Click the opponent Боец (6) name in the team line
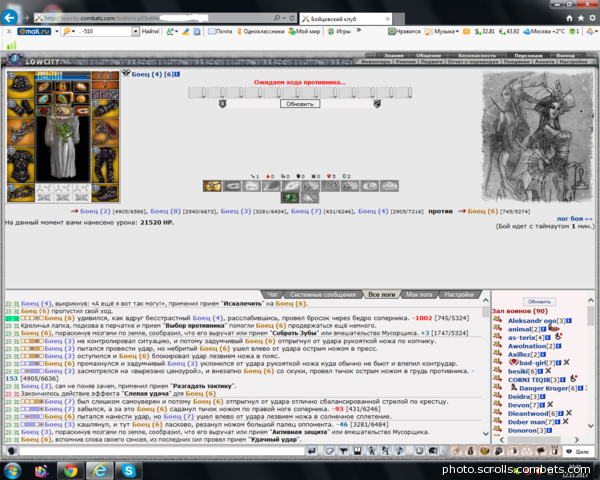Screen dimensions: 600x480 click(x=482, y=211)
